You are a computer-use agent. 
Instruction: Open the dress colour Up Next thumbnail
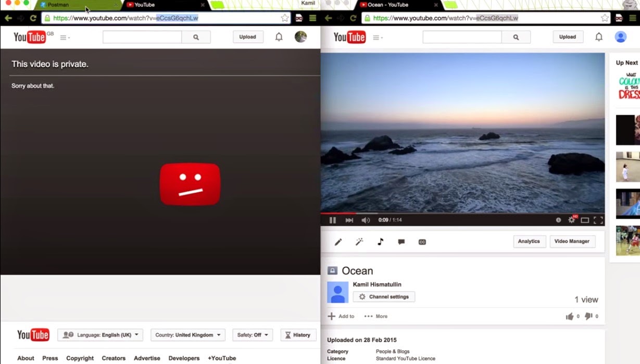click(x=628, y=86)
